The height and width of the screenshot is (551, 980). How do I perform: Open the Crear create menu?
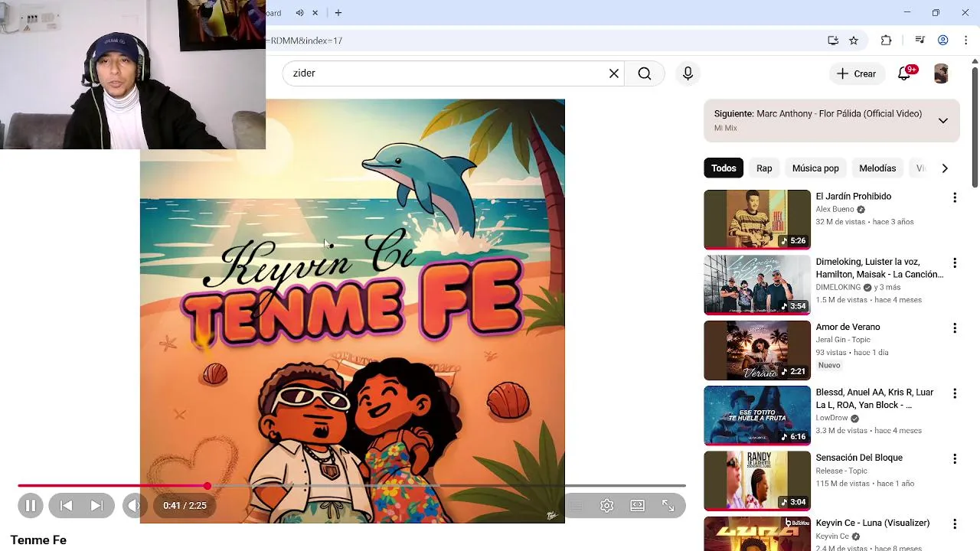click(856, 73)
